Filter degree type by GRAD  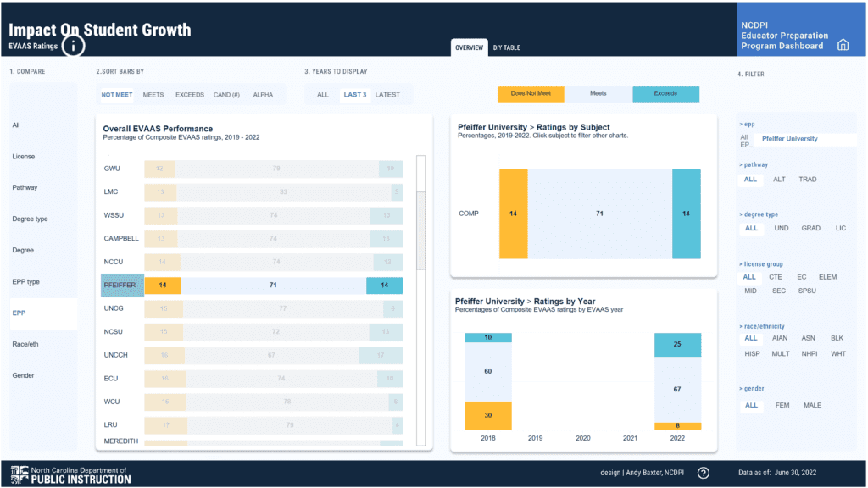click(811, 228)
